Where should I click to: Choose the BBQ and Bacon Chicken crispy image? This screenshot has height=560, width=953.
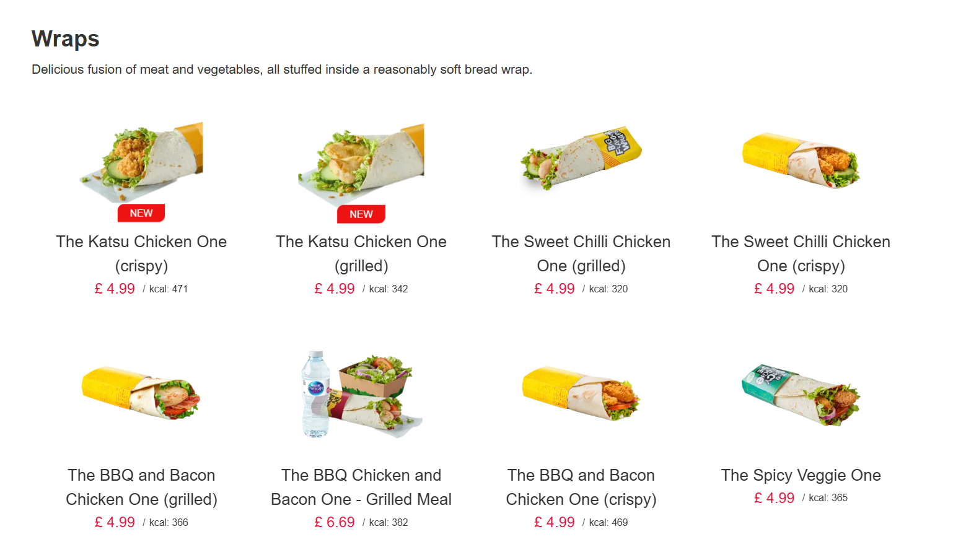581,392
